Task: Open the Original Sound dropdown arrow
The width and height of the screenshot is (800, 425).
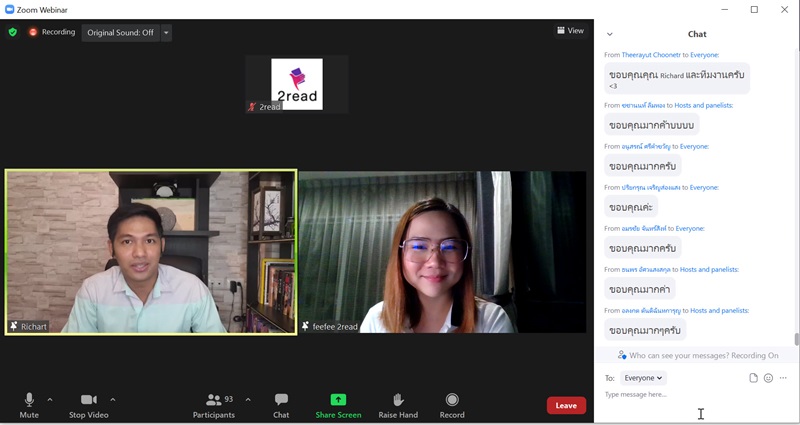Action: pos(166,33)
